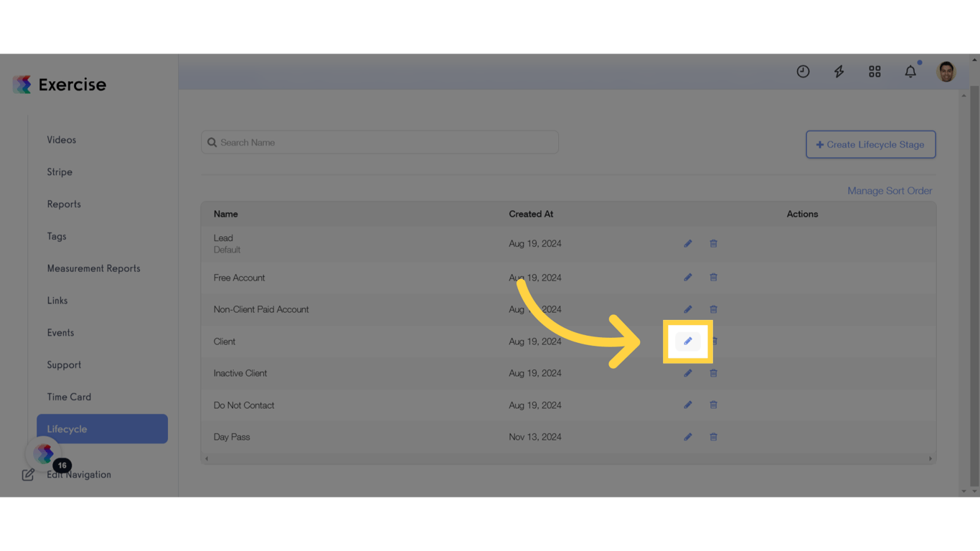This screenshot has height=551, width=980.
Task: Open the profile avatar
Action: 946,71
